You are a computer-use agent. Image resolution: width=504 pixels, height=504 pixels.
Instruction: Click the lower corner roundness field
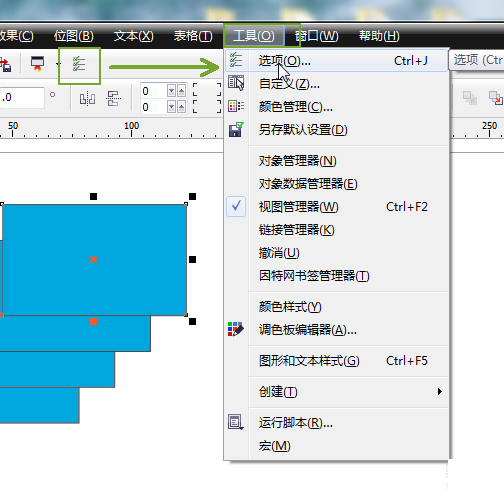(x=153, y=107)
